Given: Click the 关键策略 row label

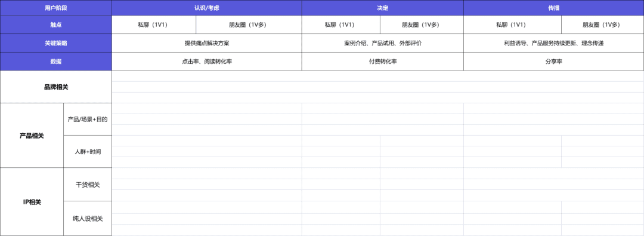Looking at the screenshot, I should point(56,43).
